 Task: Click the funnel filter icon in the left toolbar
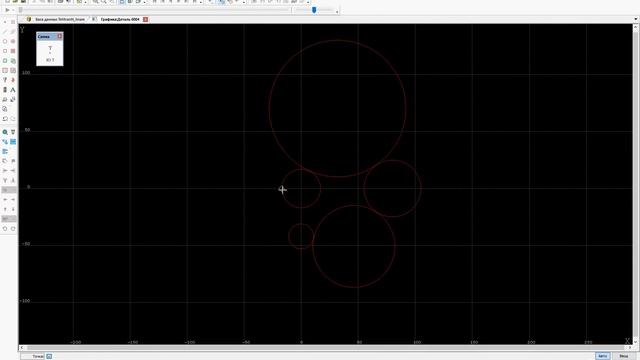(x=13, y=132)
